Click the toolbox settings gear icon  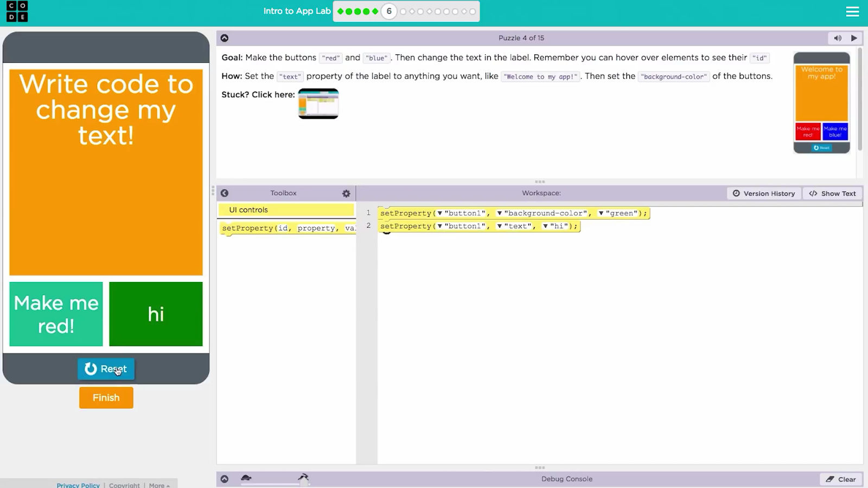point(346,194)
